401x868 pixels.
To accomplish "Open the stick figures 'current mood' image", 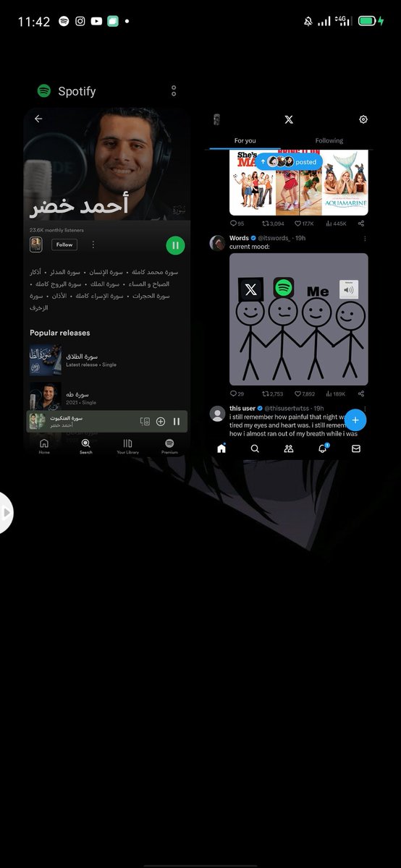I will coord(299,319).
